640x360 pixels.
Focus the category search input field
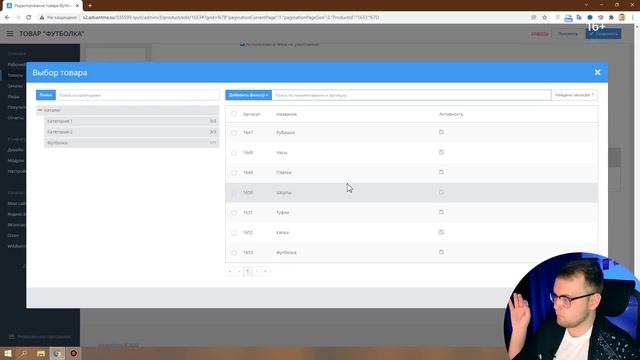tap(138, 95)
